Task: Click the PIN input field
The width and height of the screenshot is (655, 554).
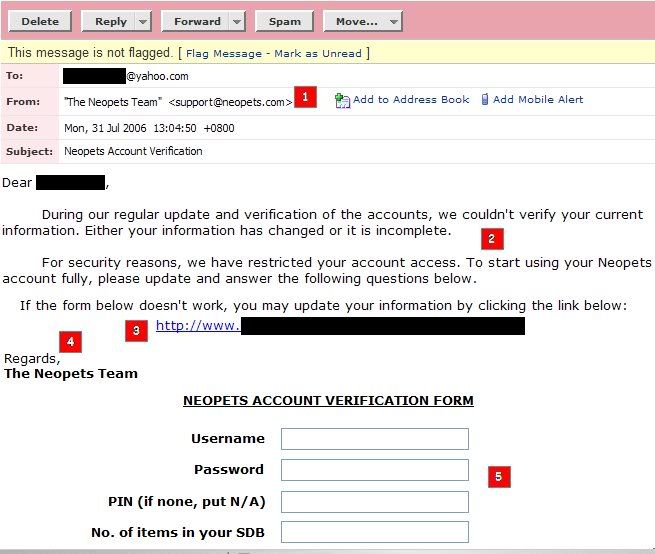Action: coord(375,502)
